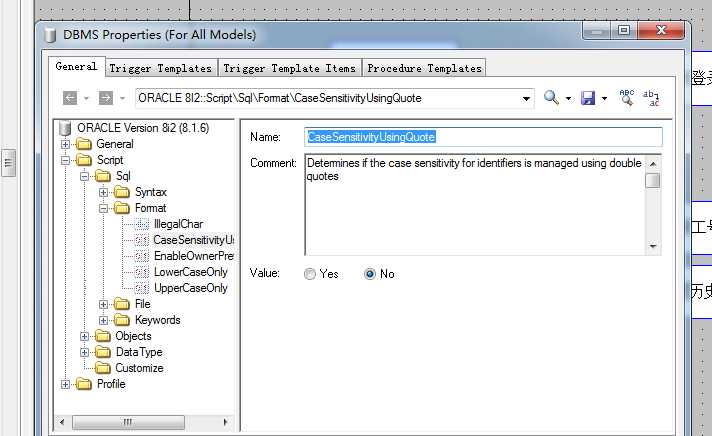Click the General folder icon
This screenshot has width=712, height=436.
pos(84,144)
